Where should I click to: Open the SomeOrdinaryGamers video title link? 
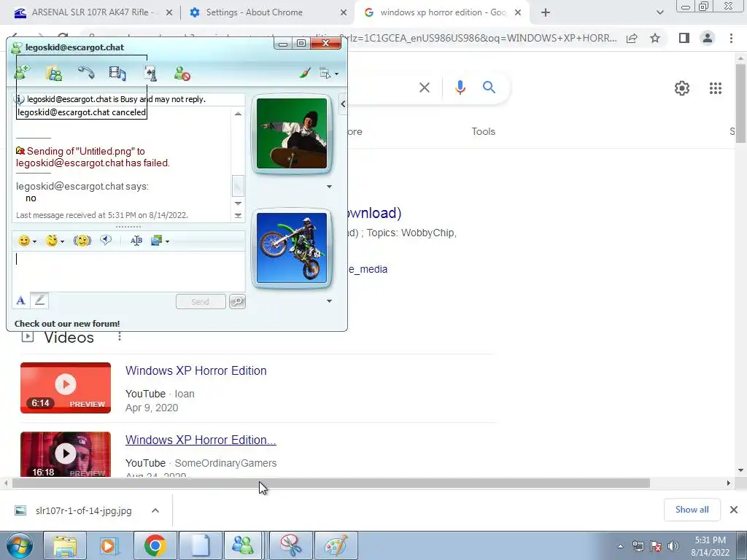201,440
